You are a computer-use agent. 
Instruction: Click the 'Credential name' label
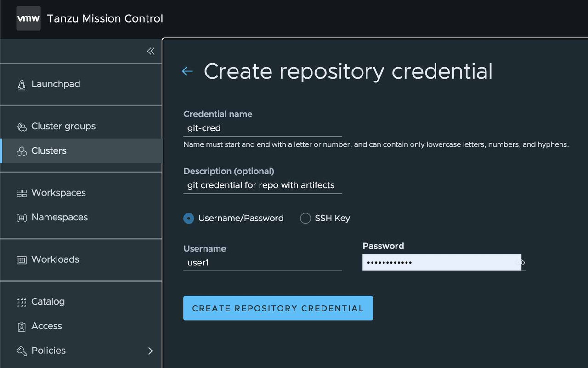(218, 114)
